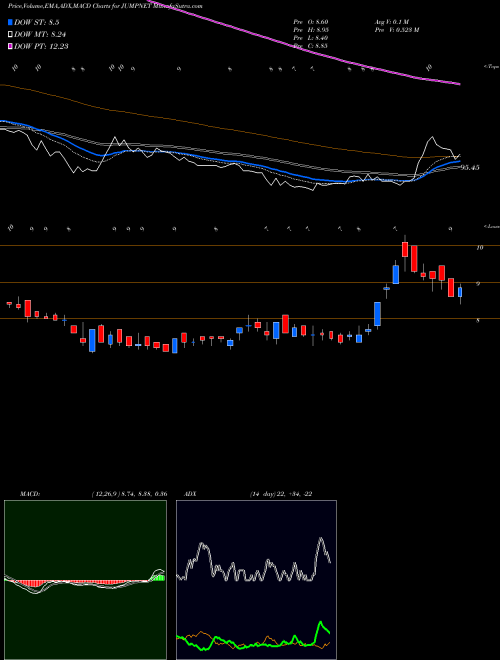Click the magenta DOW PT legend swatch
The width and height of the screenshot is (500, 660).
pyautogui.click(x=11, y=46)
